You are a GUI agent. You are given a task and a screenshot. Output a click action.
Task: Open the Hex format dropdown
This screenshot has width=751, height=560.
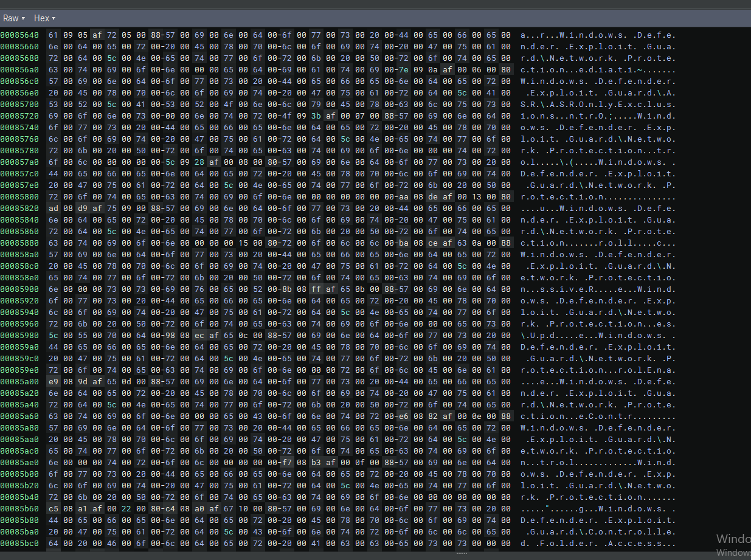(x=44, y=18)
